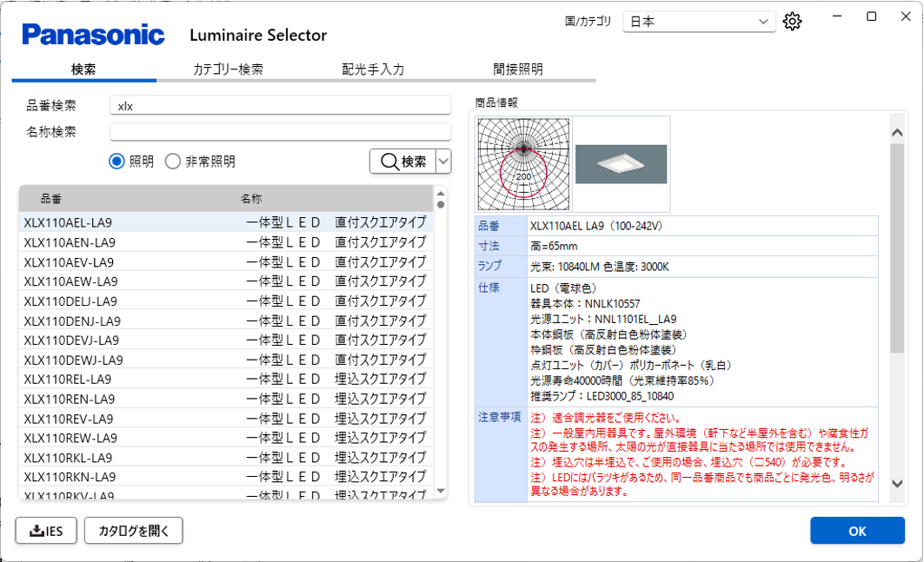Download the IES file
Image resolution: width=924 pixels, height=562 pixels.
tap(46, 531)
